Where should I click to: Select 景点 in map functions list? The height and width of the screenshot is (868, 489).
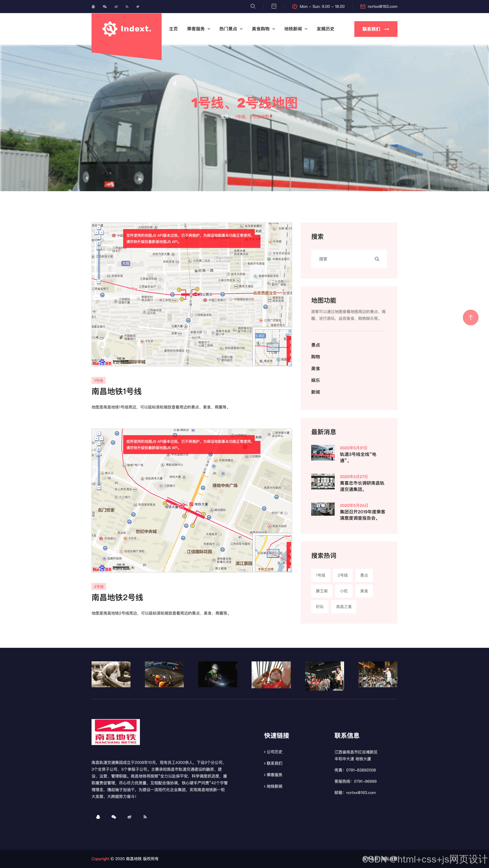(x=315, y=345)
